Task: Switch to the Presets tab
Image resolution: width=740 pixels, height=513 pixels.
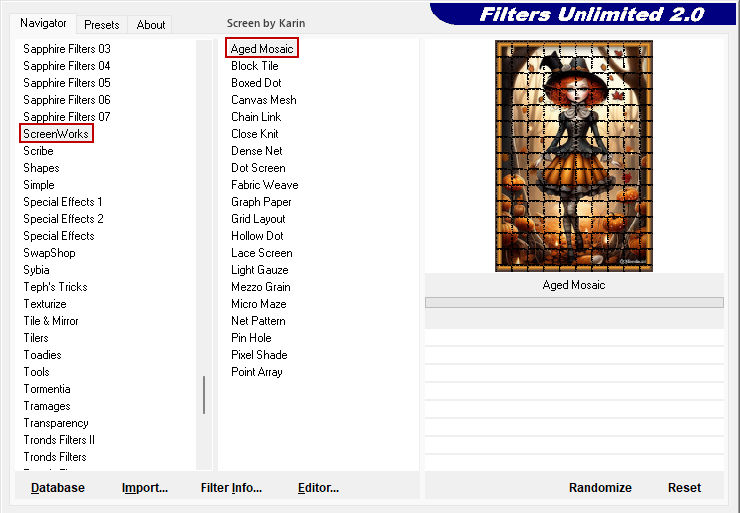Action: click(x=101, y=25)
